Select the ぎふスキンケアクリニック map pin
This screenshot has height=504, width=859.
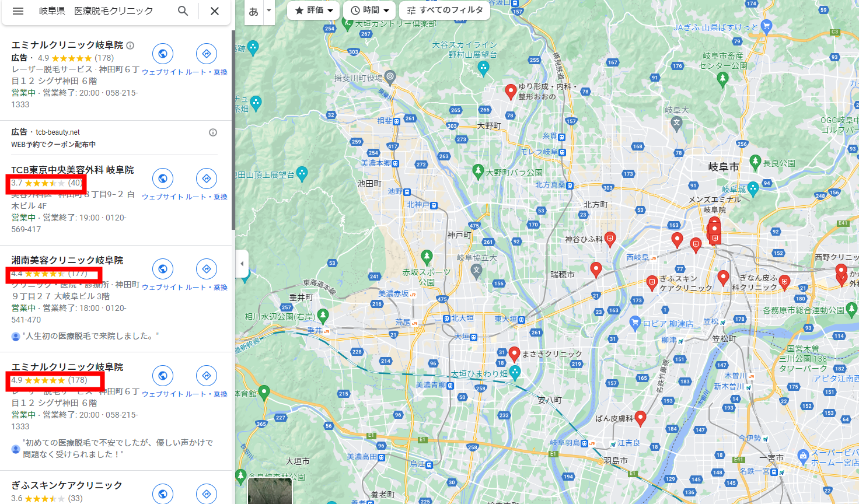tap(652, 283)
